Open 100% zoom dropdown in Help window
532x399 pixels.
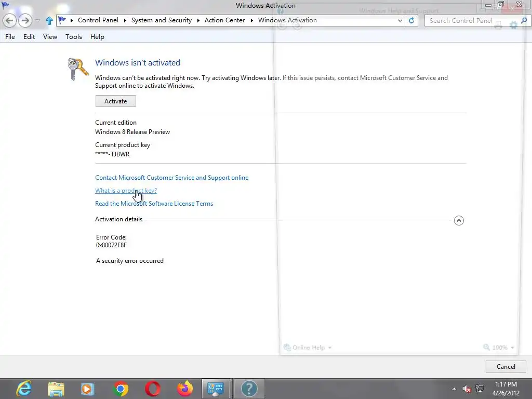click(x=499, y=348)
